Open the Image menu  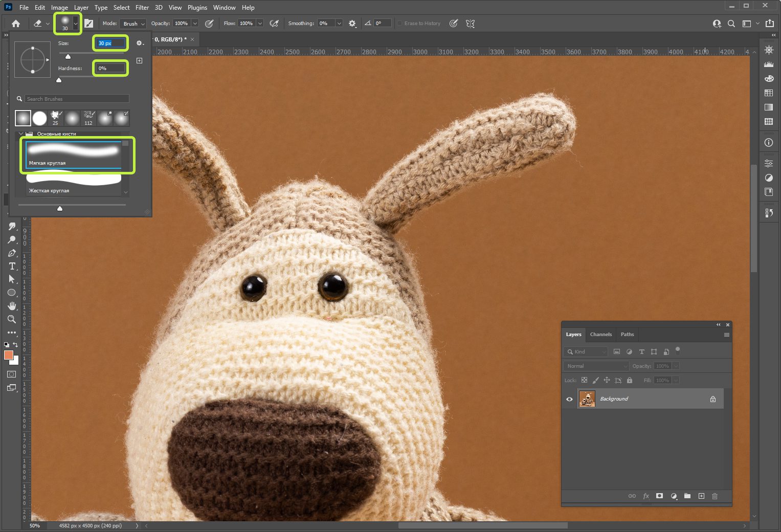(59, 8)
